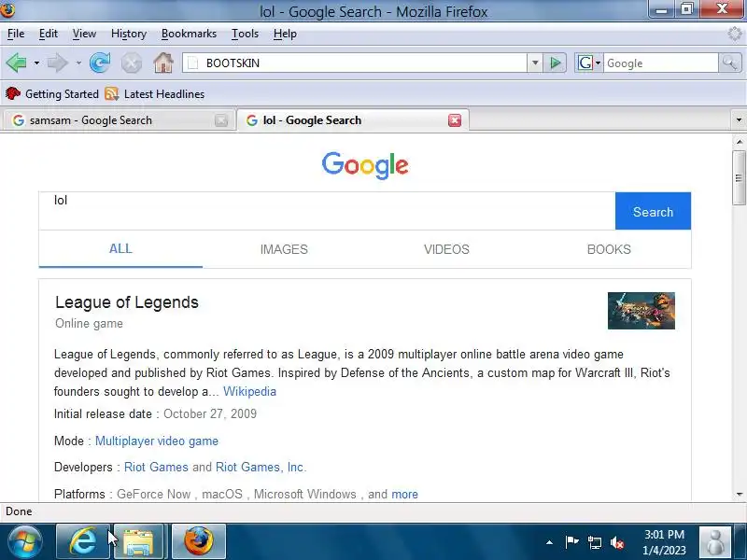Select the ALL results tab

[120, 248]
